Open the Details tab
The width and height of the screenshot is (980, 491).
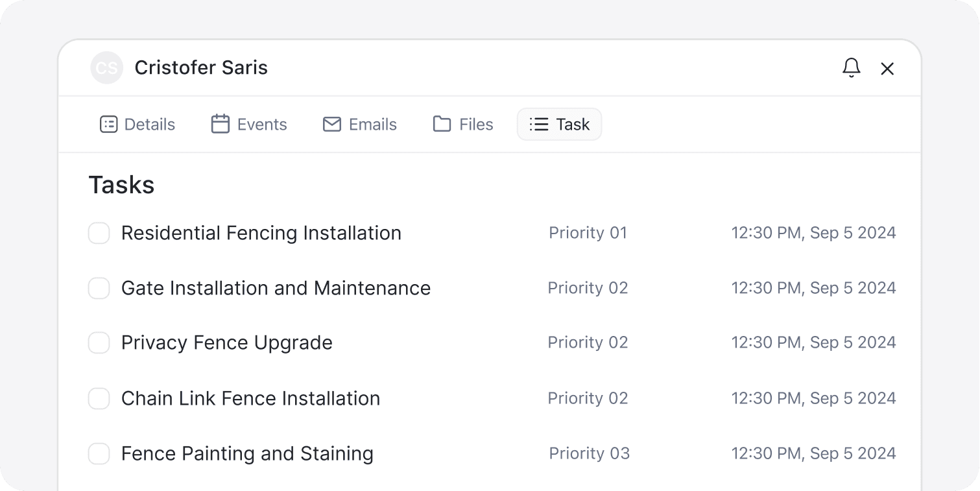(x=137, y=125)
